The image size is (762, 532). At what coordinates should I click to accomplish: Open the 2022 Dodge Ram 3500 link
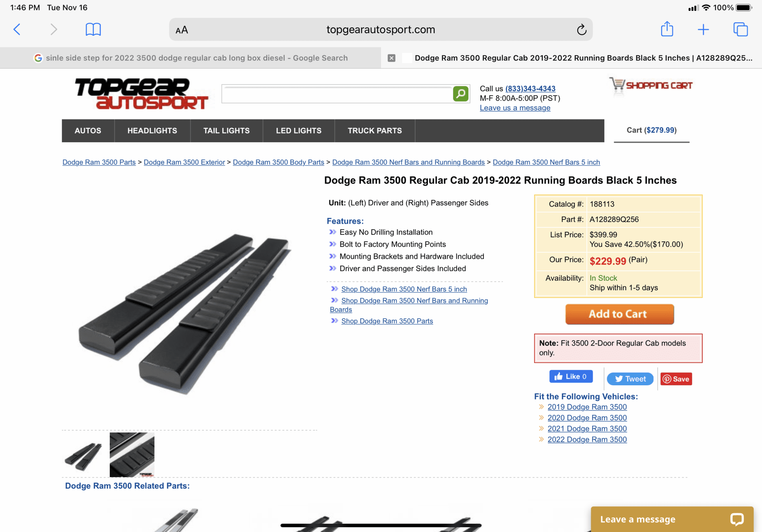pyautogui.click(x=587, y=439)
